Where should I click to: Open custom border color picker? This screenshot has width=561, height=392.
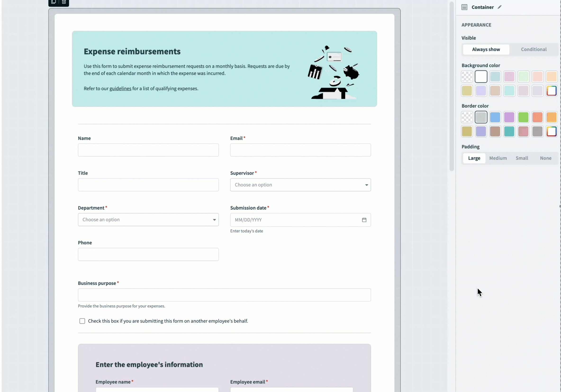pyautogui.click(x=551, y=132)
